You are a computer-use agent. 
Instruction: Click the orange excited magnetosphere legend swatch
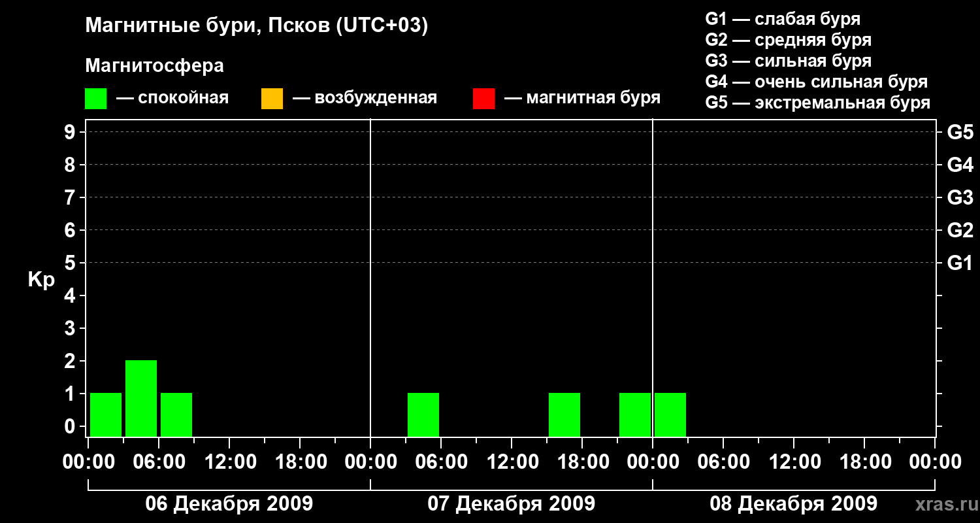click(272, 99)
